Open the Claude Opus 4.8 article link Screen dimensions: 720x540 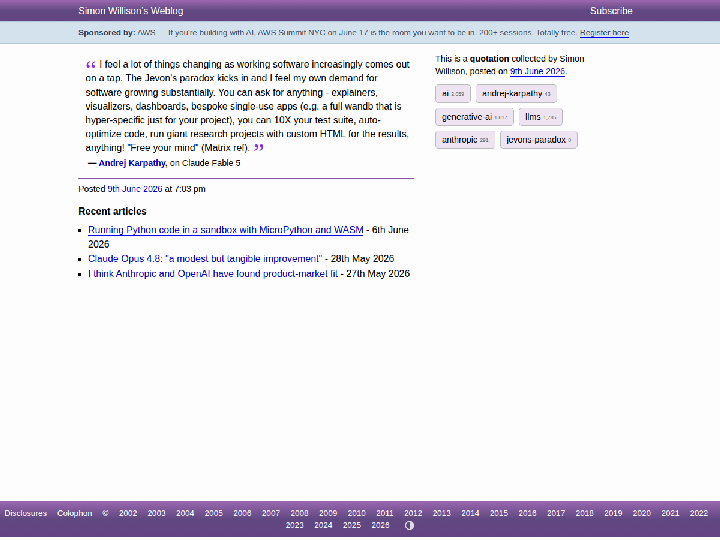[205, 259]
